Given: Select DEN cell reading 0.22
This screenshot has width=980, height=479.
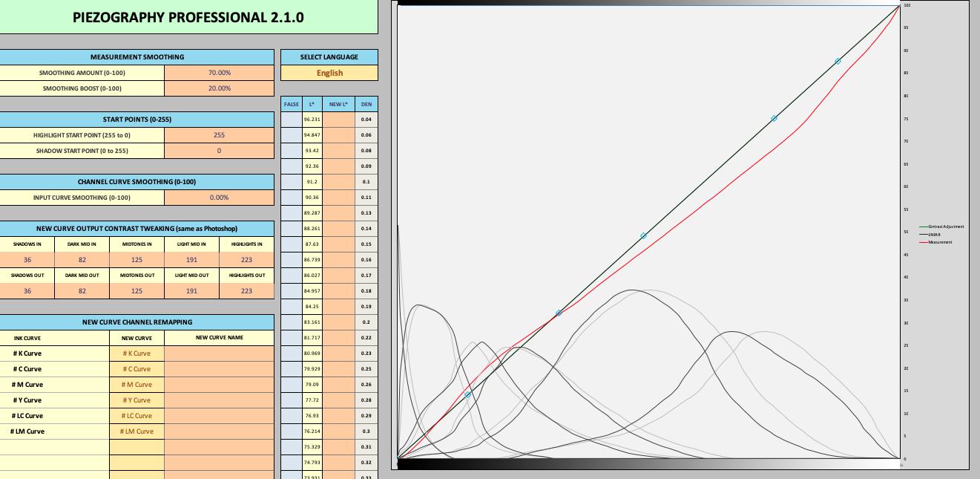Looking at the screenshot, I should click(366, 338).
